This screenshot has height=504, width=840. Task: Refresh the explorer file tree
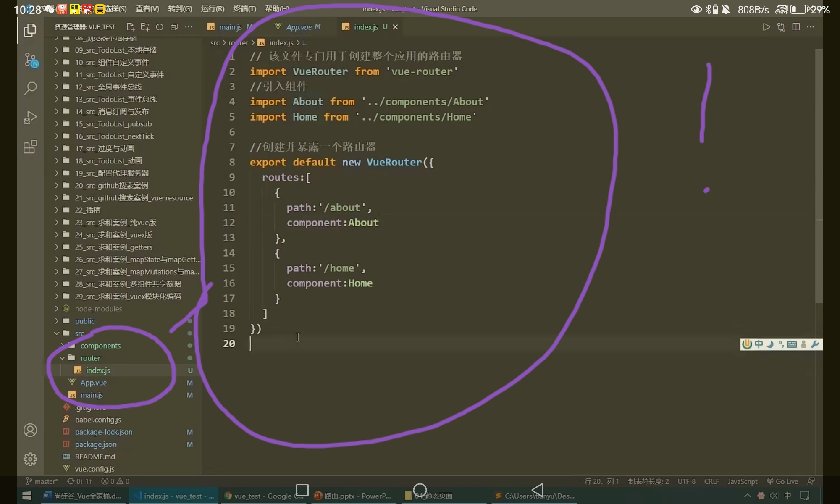point(160,27)
